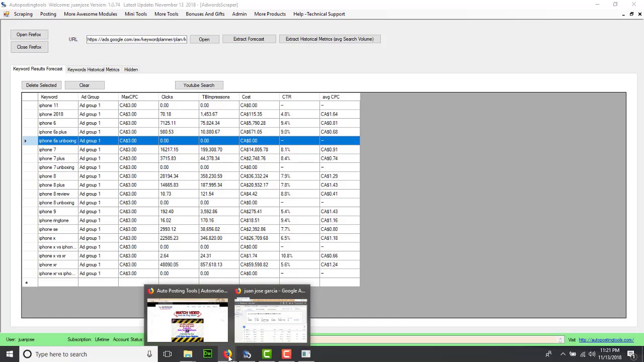Visit the autopostingtools.com link
The height and width of the screenshot is (362, 644).
(606, 340)
